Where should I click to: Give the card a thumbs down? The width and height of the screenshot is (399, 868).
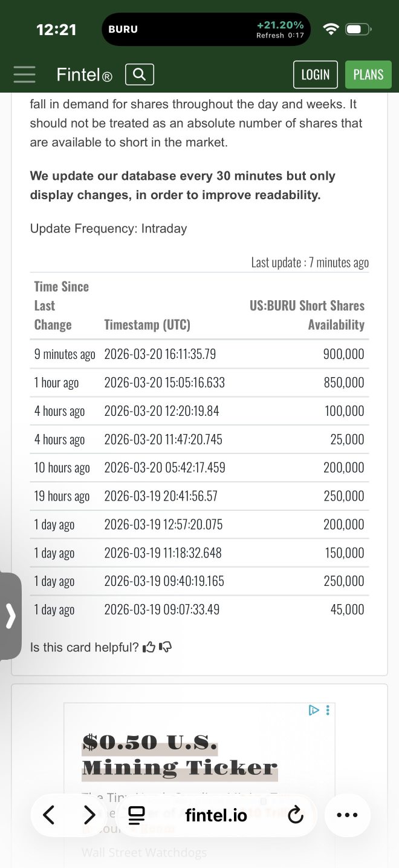coord(165,647)
